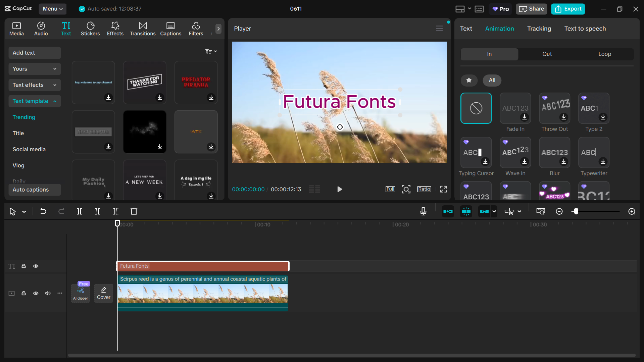The height and width of the screenshot is (362, 644).
Task: Open the Captions panel
Action: click(171, 29)
